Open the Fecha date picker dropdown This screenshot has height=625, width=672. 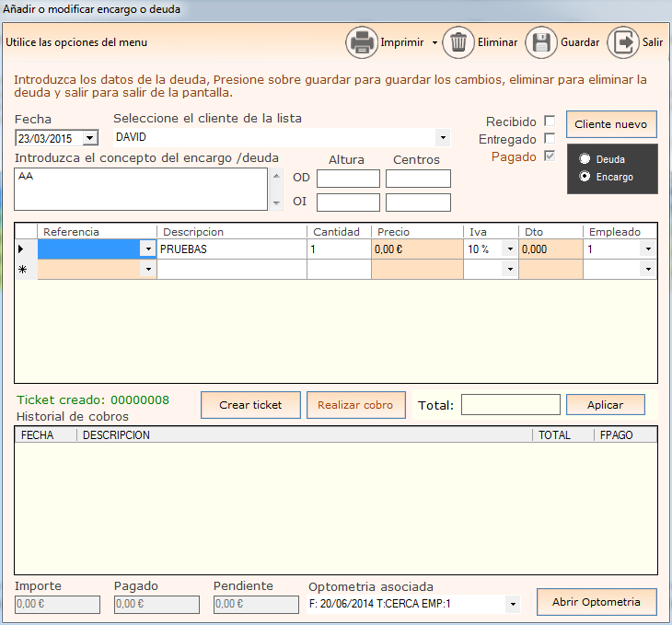pyautogui.click(x=89, y=138)
